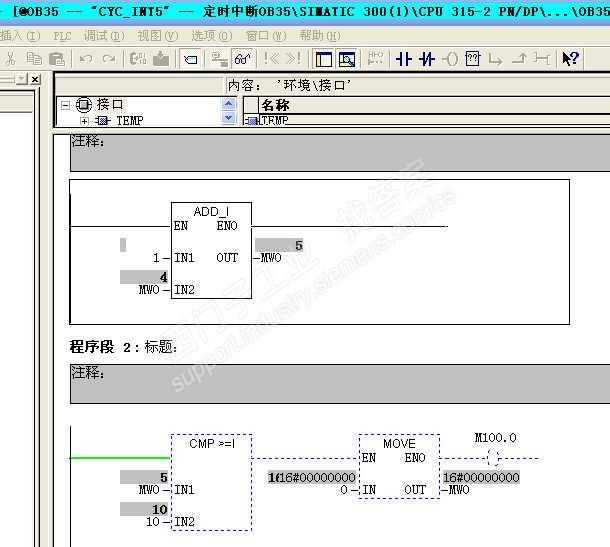This screenshot has height=547, width=610.
Task: Toggle the Details view icon
Action: tap(347, 60)
